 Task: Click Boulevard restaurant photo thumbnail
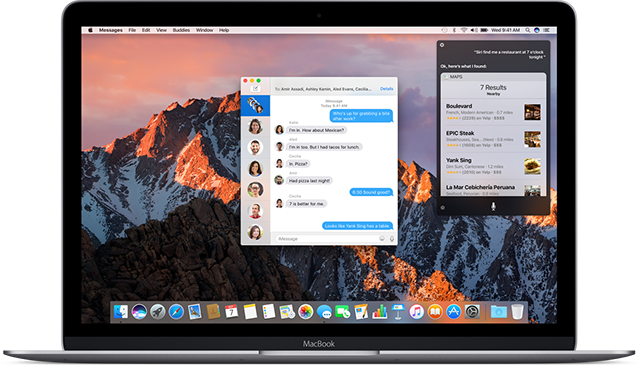tap(532, 112)
